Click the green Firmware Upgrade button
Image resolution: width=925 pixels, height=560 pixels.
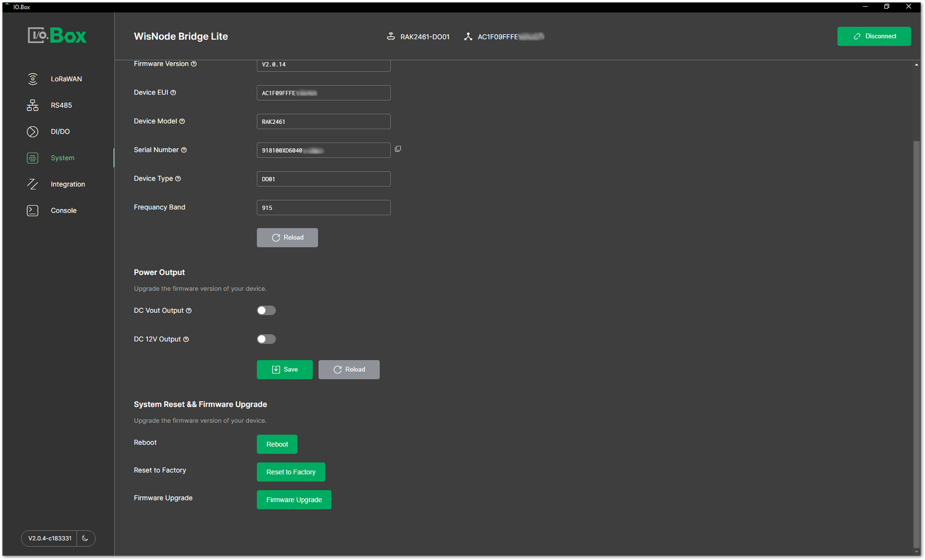[x=294, y=500]
